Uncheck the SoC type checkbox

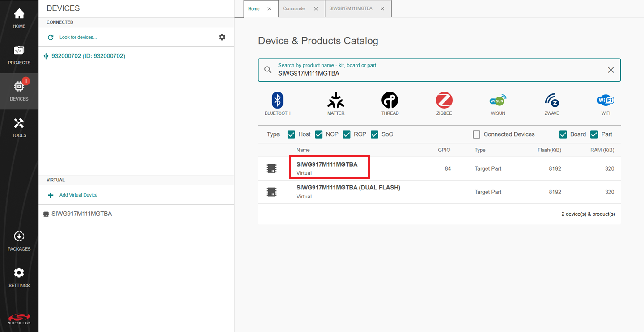pos(374,134)
